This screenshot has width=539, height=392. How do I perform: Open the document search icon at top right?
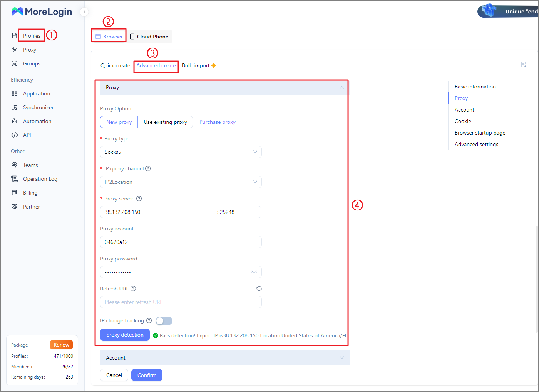[524, 65]
